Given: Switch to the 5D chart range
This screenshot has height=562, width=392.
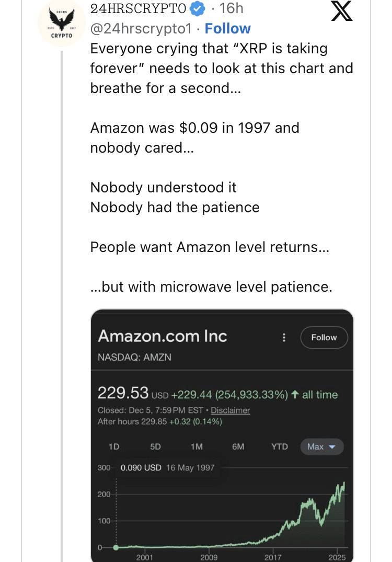Looking at the screenshot, I should pyautogui.click(x=155, y=447).
